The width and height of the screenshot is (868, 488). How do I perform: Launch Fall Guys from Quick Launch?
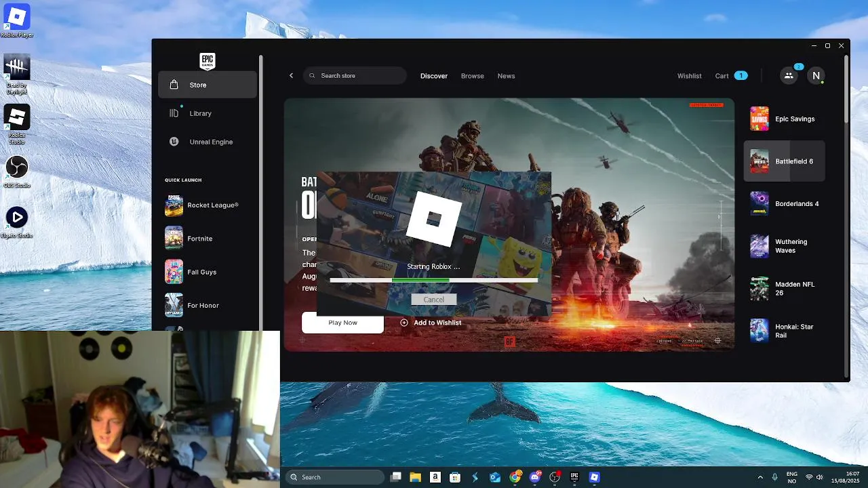click(x=208, y=272)
